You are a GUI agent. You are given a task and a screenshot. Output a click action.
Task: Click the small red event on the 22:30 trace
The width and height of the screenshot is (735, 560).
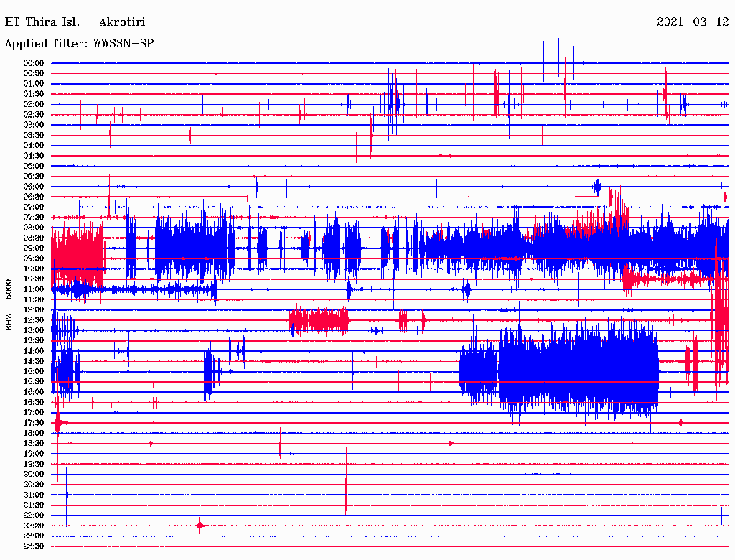coord(201,526)
